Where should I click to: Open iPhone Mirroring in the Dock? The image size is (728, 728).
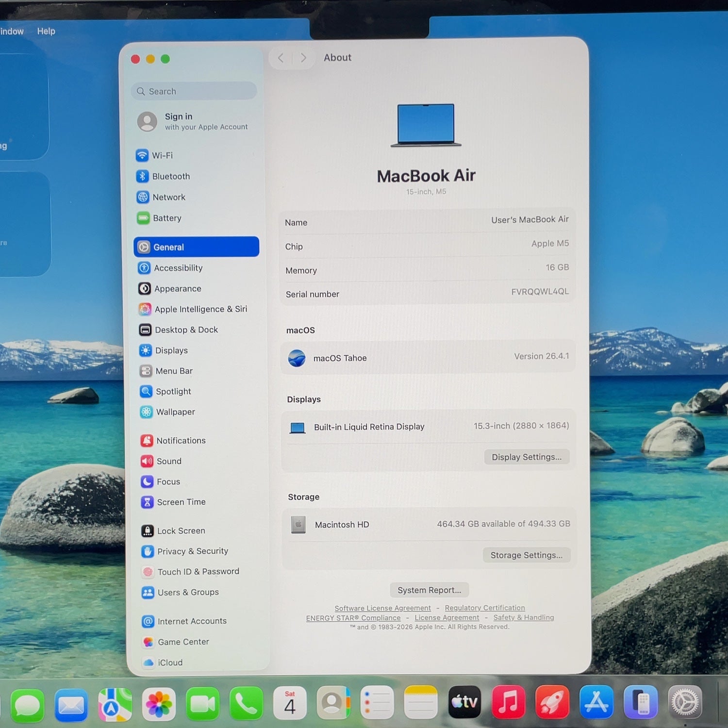[641, 702]
